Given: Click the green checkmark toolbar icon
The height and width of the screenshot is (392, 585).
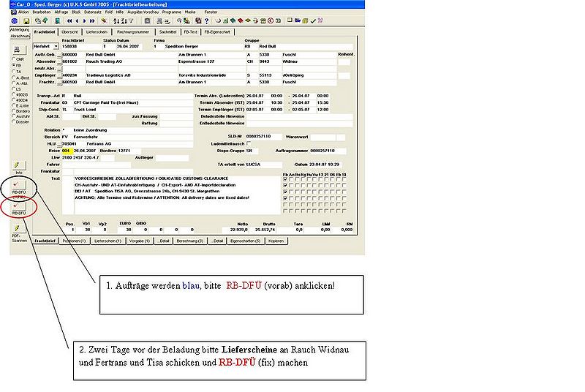Looking at the screenshot, I should [x=313, y=21].
